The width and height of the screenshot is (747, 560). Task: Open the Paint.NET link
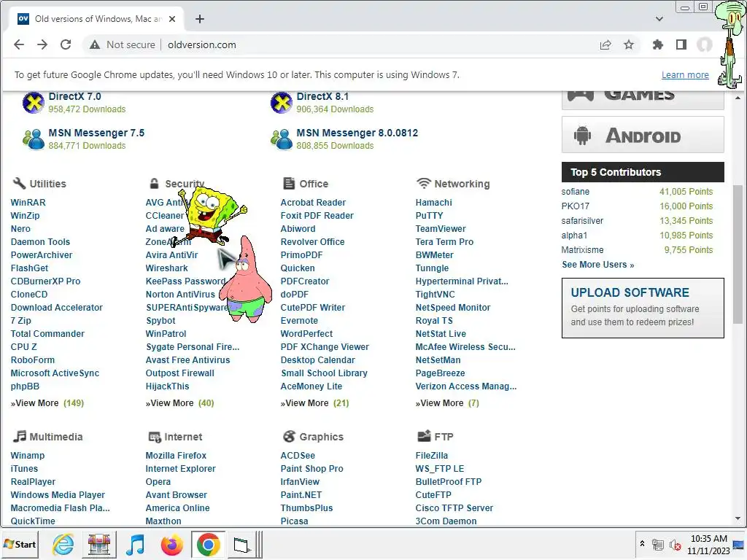301,495
